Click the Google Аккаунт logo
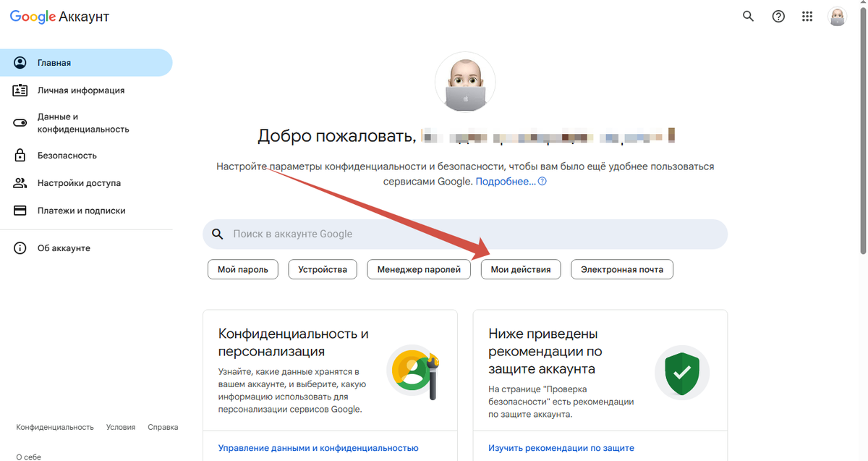This screenshot has width=868, height=461. point(59,16)
